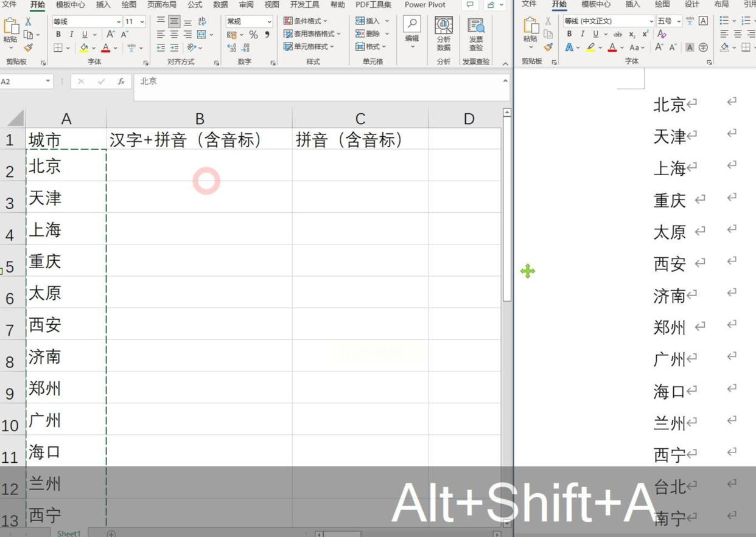Collapse the Excel ribbon with chevron
756x537 pixels.
pos(505,63)
